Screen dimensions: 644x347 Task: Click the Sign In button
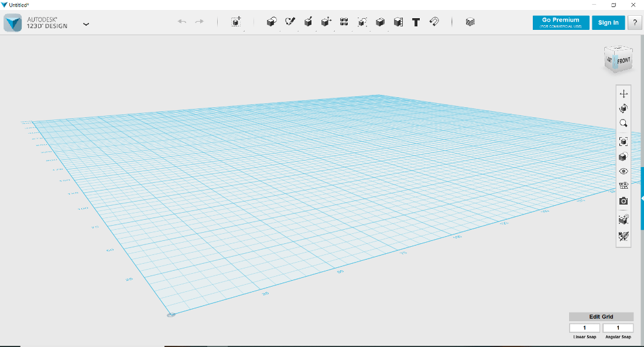[x=608, y=22]
